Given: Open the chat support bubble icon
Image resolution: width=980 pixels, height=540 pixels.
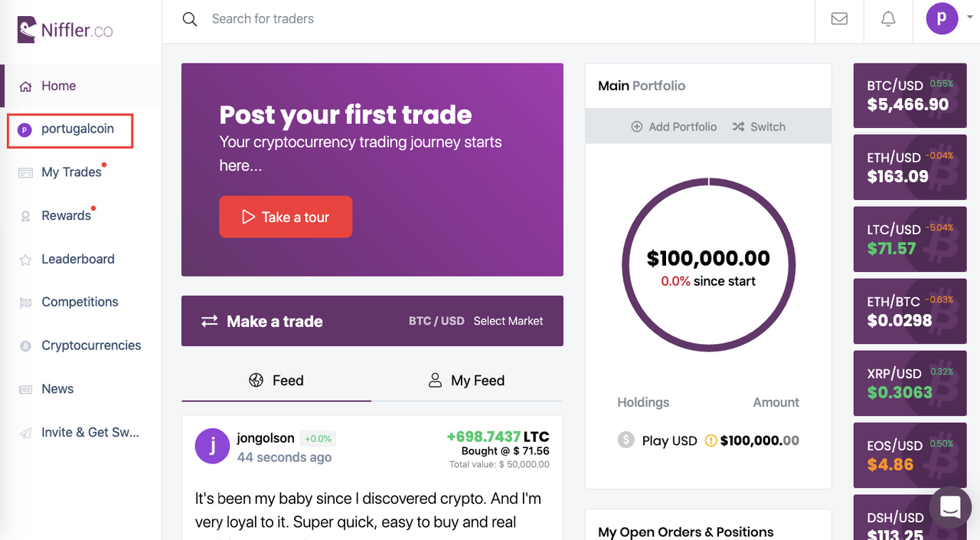Looking at the screenshot, I should coord(950,506).
